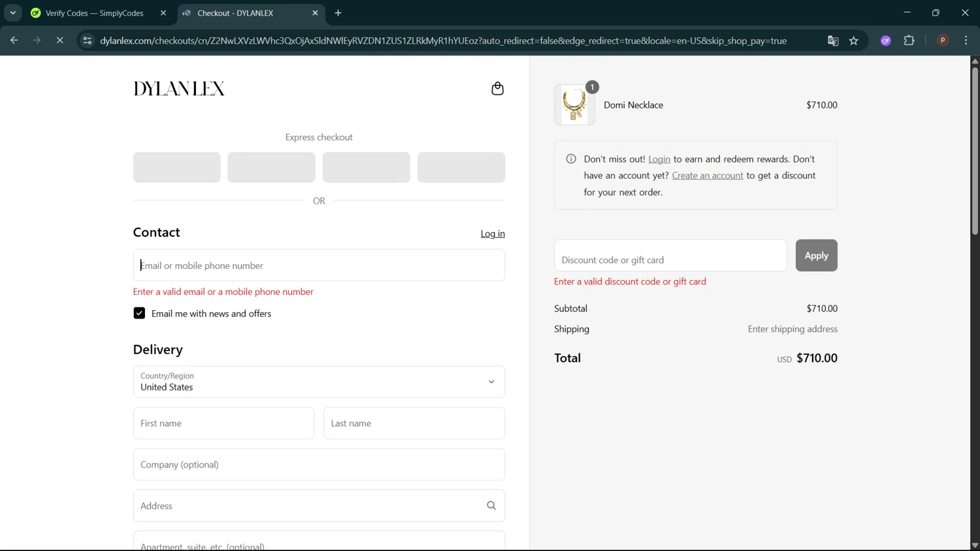The width and height of the screenshot is (980, 551).
Task: Focus the First name field
Action: tap(223, 423)
